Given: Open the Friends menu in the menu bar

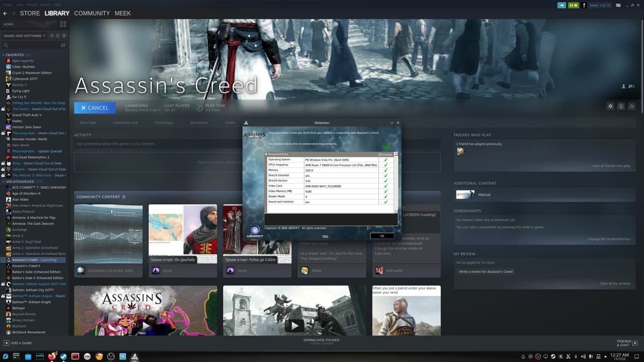Looking at the screenshot, I should tap(32, 5).
